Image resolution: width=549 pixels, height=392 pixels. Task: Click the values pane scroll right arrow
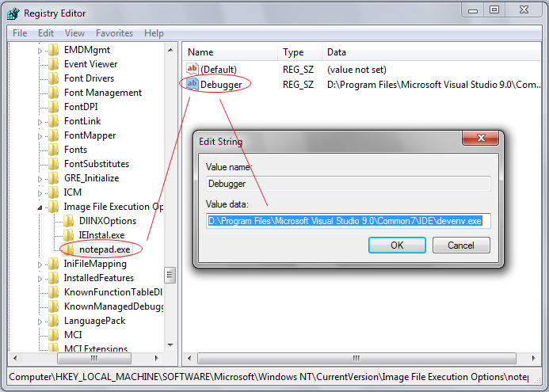(534, 358)
